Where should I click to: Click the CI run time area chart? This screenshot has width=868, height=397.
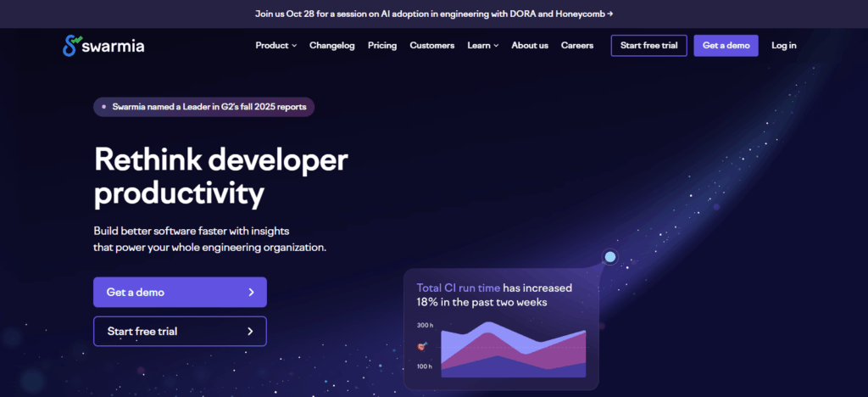(511, 349)
